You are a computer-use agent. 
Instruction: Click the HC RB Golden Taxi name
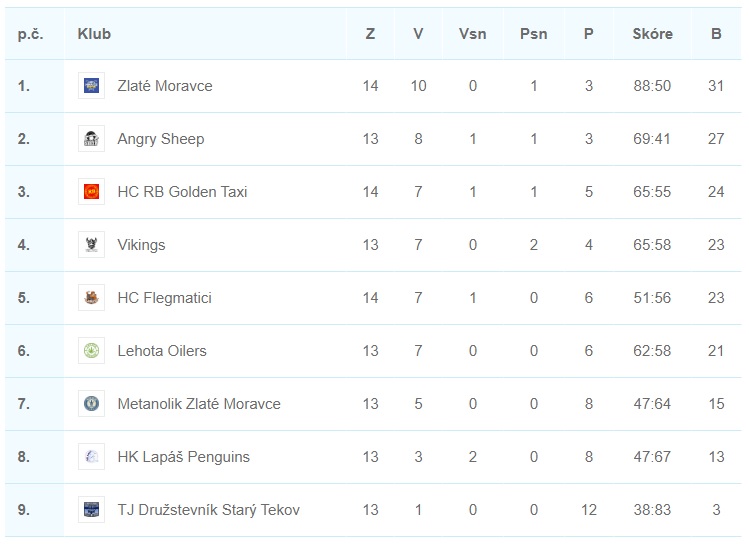182,192
